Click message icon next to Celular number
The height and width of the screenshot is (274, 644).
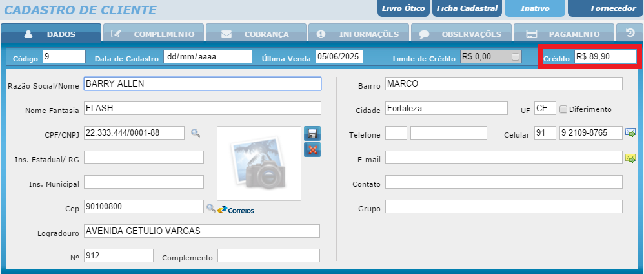tap(630, 133)
